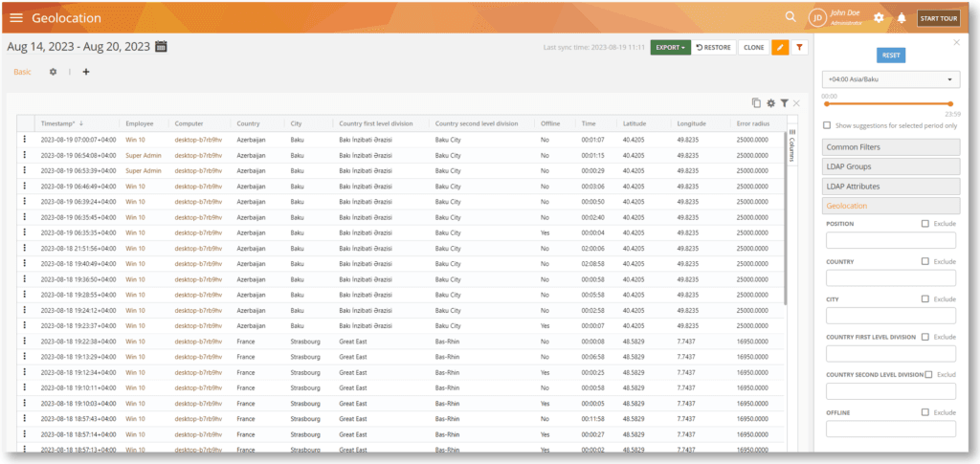The height and width of the screenshot is (464, 980).
Task: Expand LDAP Groups section
Action: click(891, 166)
